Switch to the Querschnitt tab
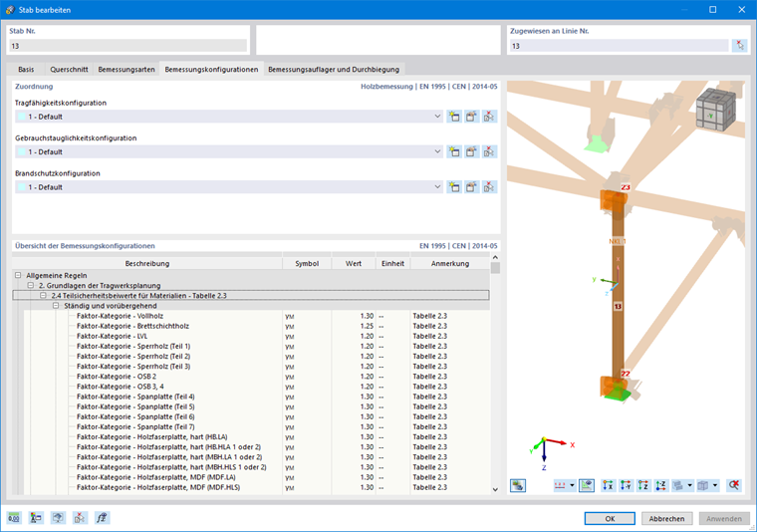 [x=69, y=70]
